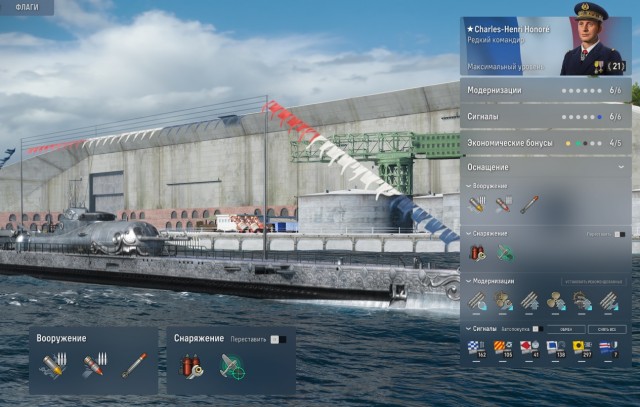Open the Сигналы 6/6 row
640x407 pixels.
(x=546, y=117)
